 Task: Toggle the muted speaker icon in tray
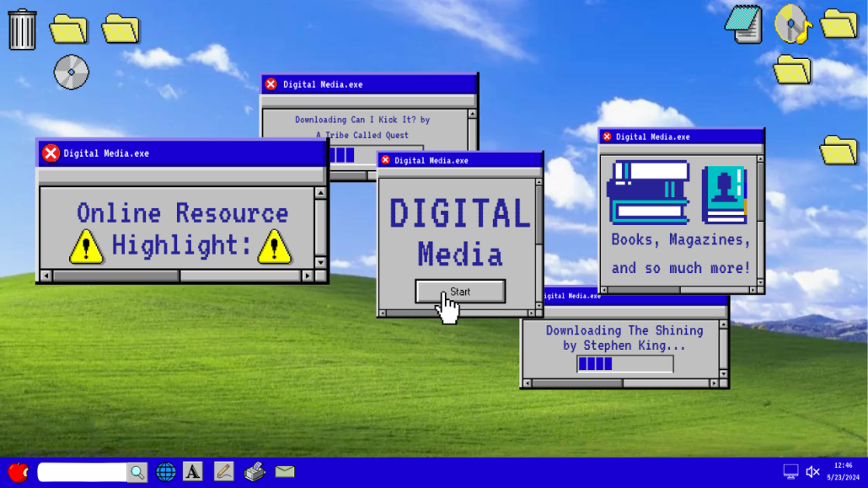click(x=812, y=471)
